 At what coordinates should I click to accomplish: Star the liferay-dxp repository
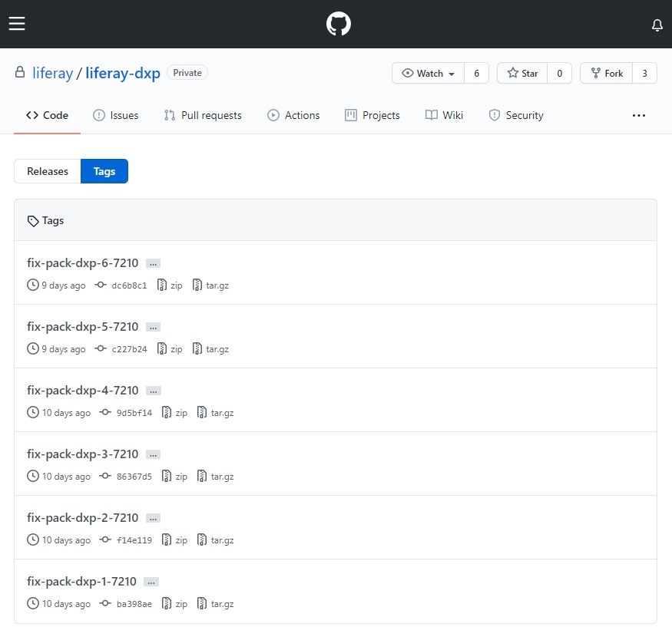point(521,74)
